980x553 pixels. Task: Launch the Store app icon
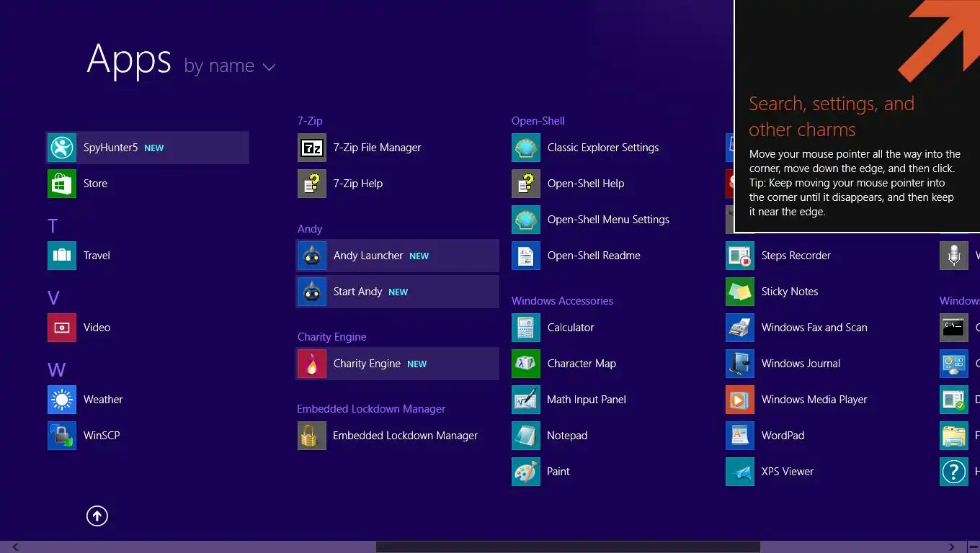[x=62, y=184]
